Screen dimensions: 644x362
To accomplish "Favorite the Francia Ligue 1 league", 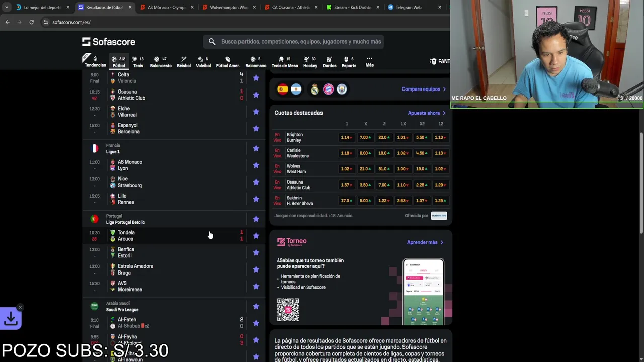I will click(256, 148).
